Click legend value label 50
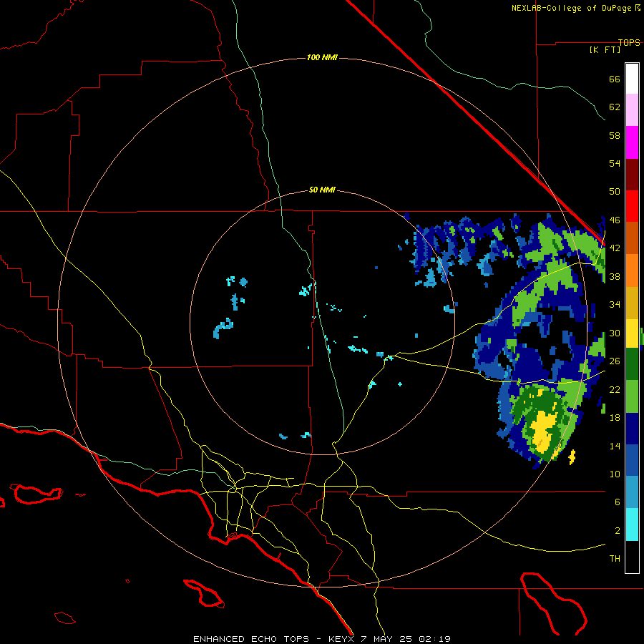The image size is (644, 644). [615, 191]
